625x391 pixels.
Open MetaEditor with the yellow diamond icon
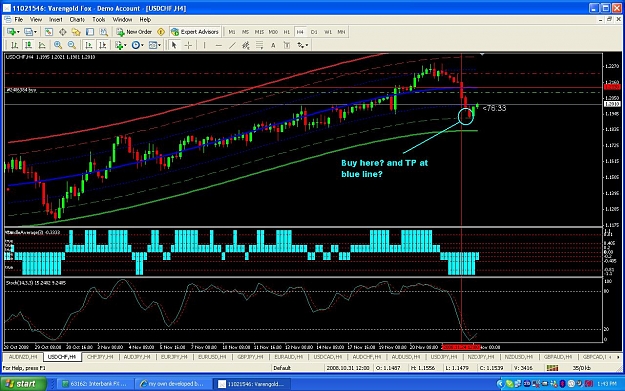click(161, 32)
